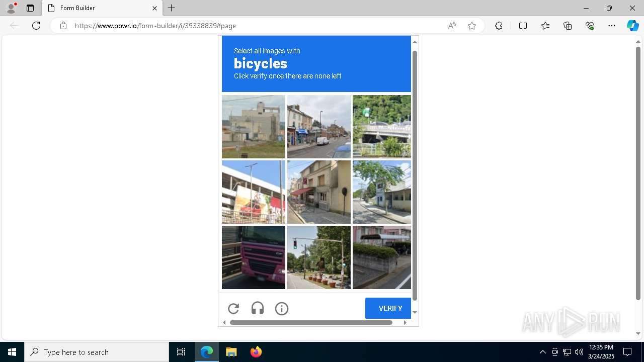Viewport: 644px width, 362px height.
Task: Toggle the Split screen icon
Action: (x=523, y=26)
